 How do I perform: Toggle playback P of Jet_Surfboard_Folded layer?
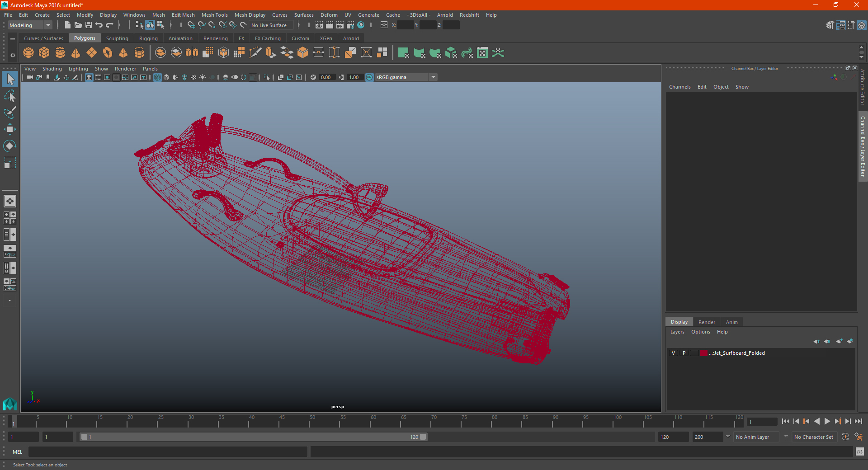click(x=684, y=353)
